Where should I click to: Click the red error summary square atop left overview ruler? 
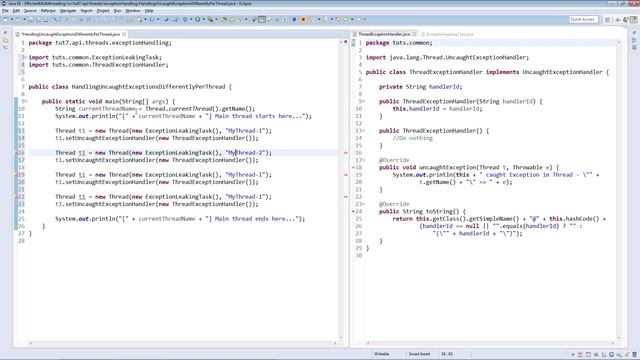pos(345,42)
